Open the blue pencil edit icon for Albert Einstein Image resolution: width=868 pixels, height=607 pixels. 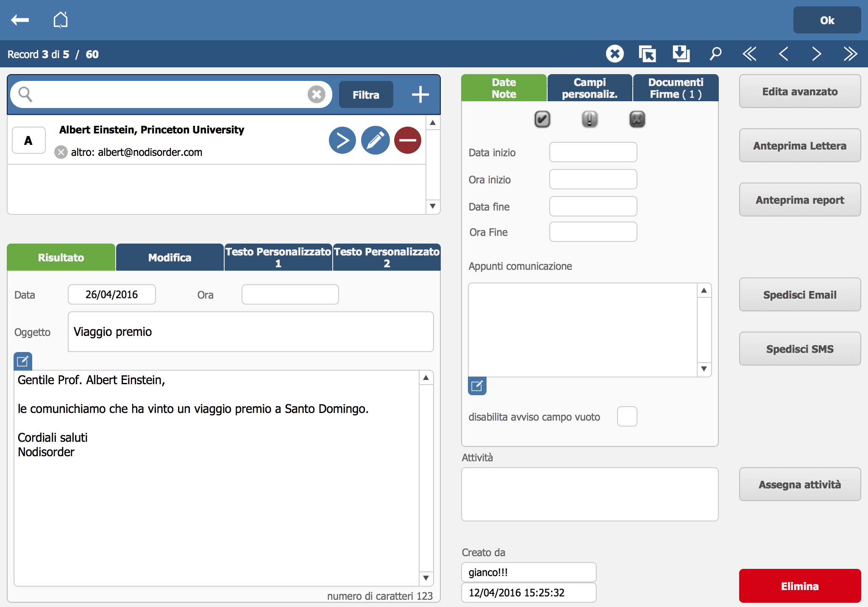pyautogui.click(x=375, y=140)
